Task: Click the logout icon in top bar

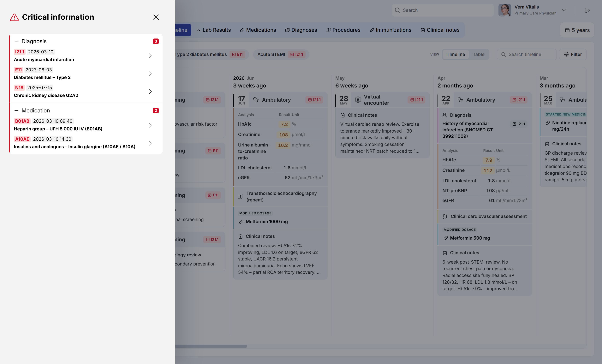Action: click(x=587, y=10)
